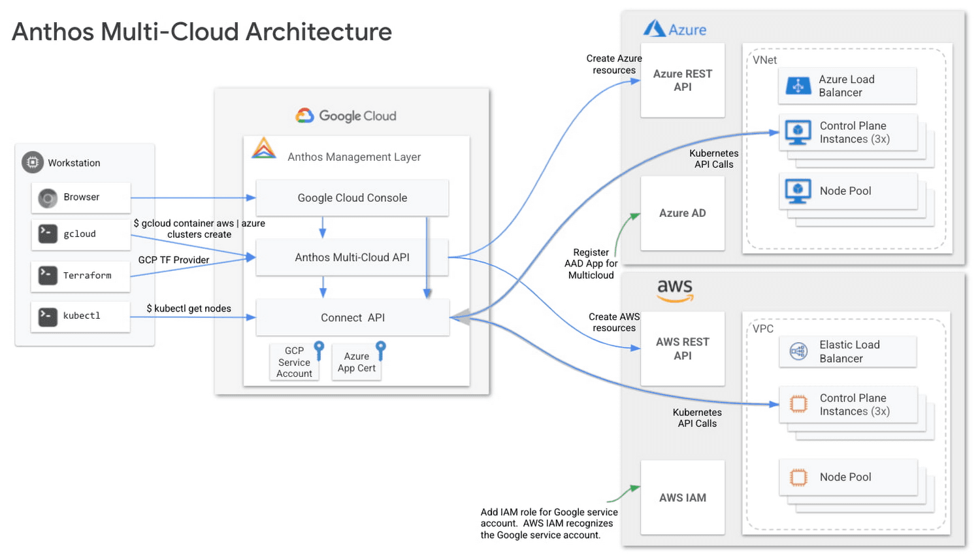Click the Azure AD box
Image resolution: width=980 pixels, height=557 pixels.
point(683,213)
